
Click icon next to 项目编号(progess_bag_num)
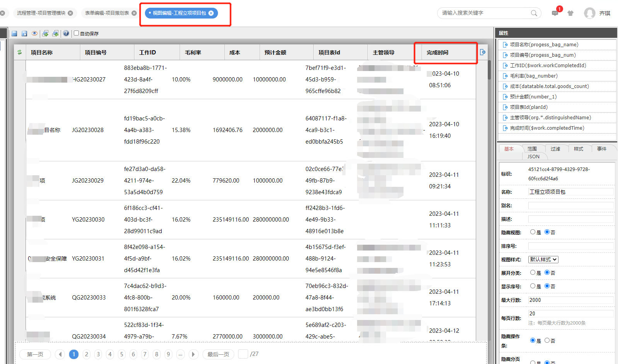tap(505, 55)
